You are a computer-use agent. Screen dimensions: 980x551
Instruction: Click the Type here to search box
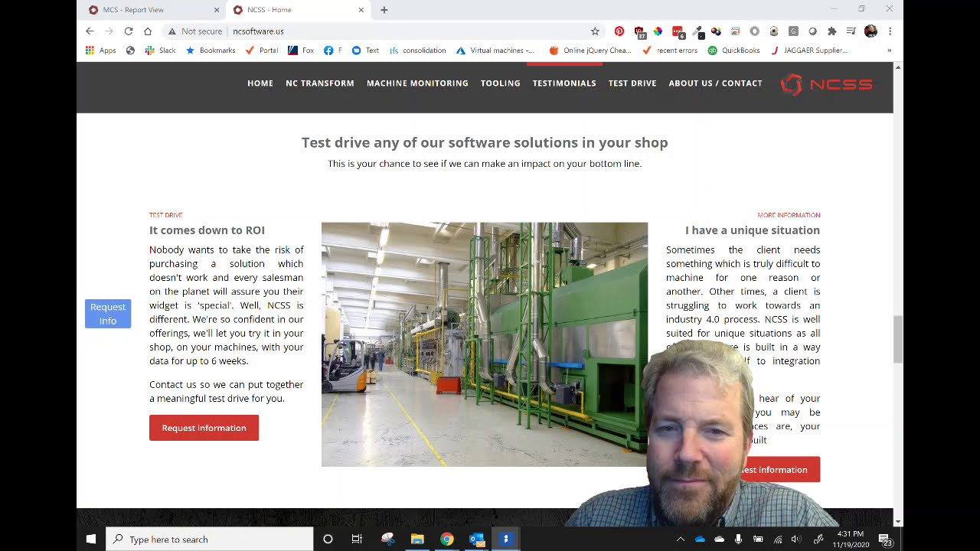(210, 540)
